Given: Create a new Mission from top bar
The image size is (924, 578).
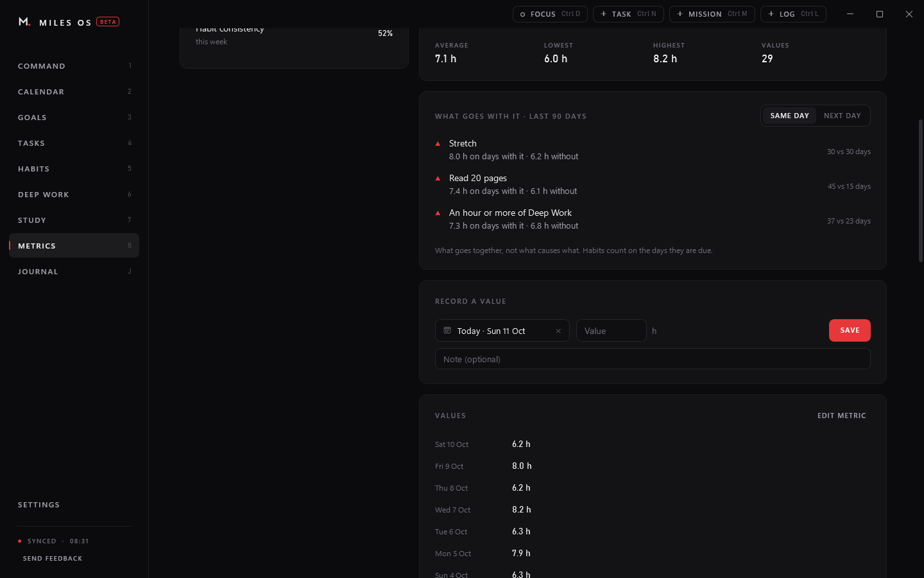Looking at the screenshot, I should click(712, 14).
